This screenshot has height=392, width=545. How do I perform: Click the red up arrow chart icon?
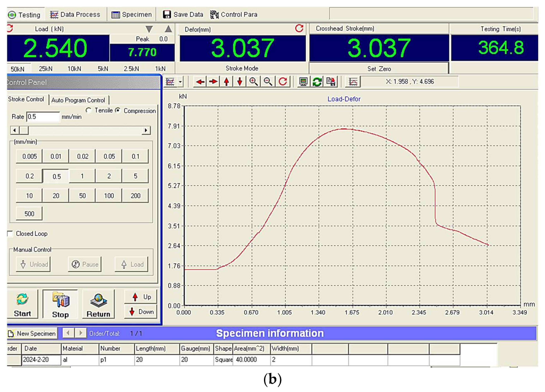tap(226, 82)
